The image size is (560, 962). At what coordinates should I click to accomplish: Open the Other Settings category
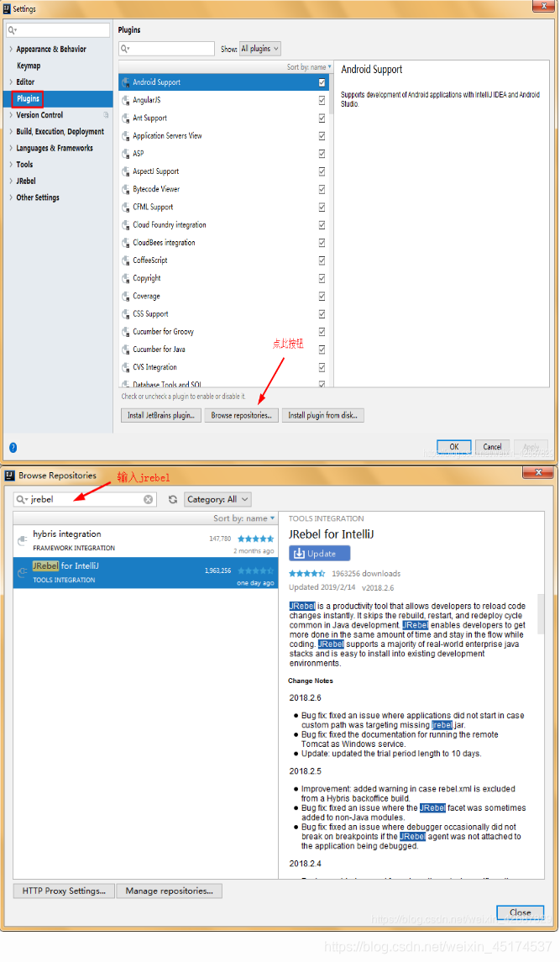pyautogui.click(x=38, y=197)
